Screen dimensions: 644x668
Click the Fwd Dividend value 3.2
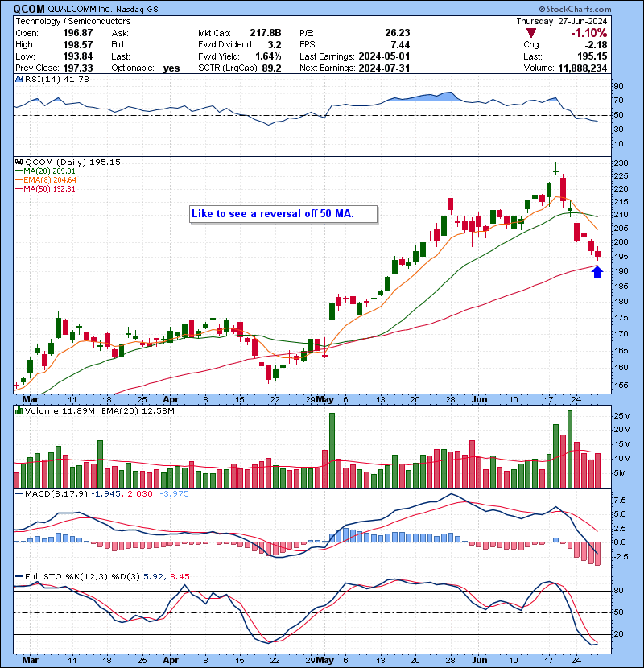point(275,44)
